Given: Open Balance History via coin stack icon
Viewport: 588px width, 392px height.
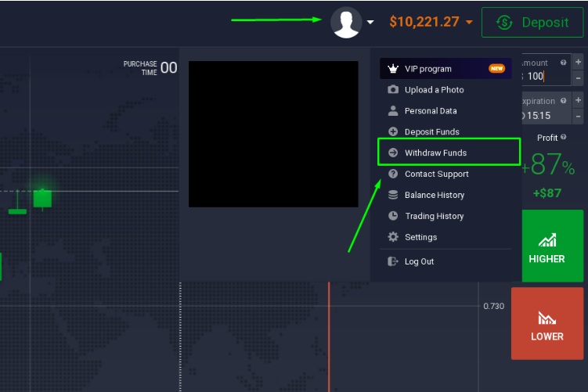Looking at the screenshot, I should pos(393,195).
